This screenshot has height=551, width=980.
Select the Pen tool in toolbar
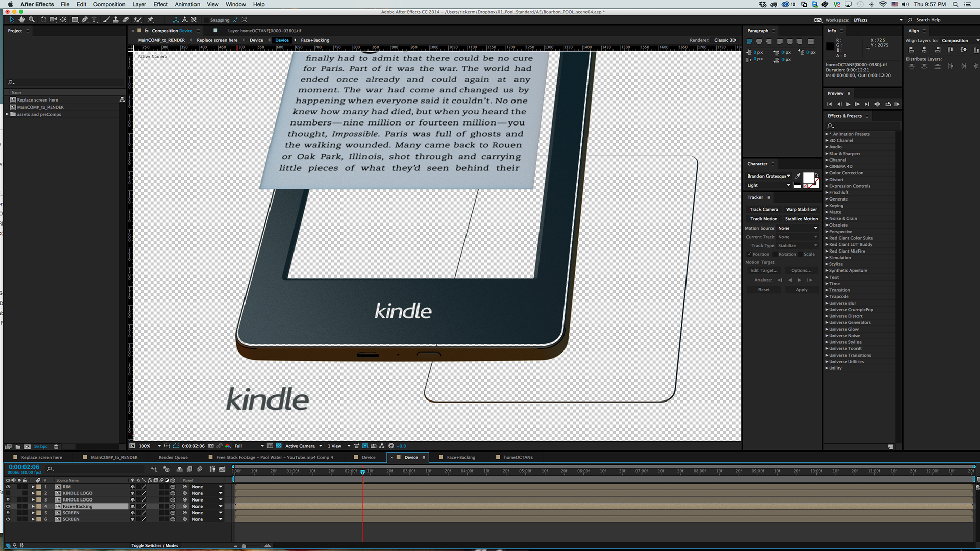click(x=85, y=20)
